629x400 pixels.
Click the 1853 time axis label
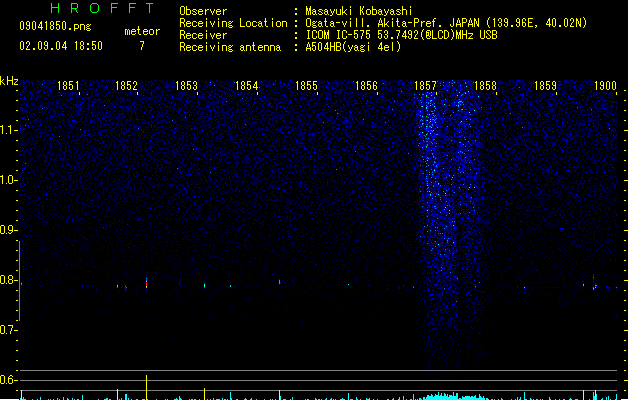pos(187,86)
